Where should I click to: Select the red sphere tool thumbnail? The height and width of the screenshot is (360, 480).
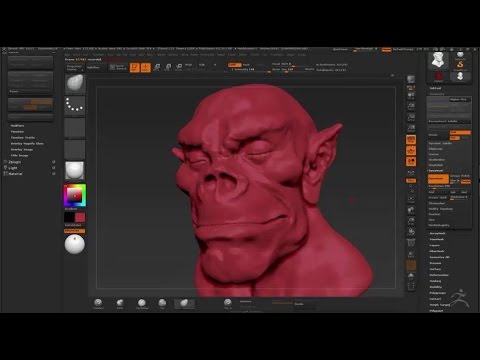tap(438, 77)
